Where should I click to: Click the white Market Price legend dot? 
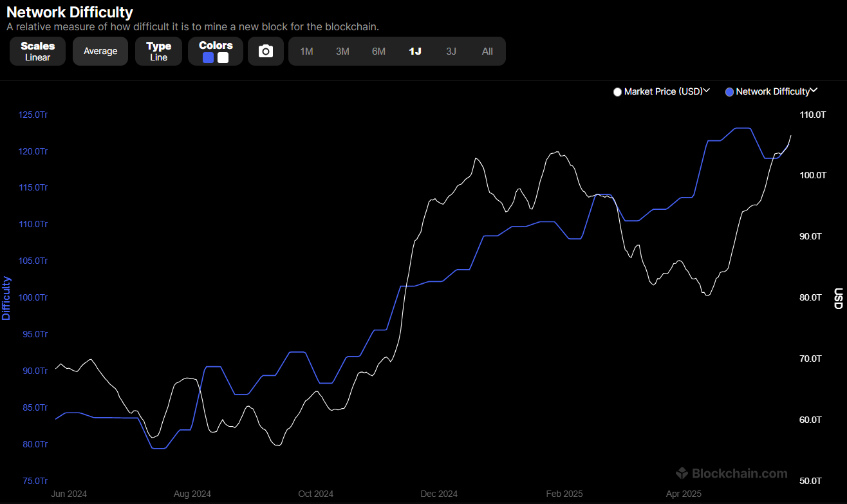pos(618,92)
